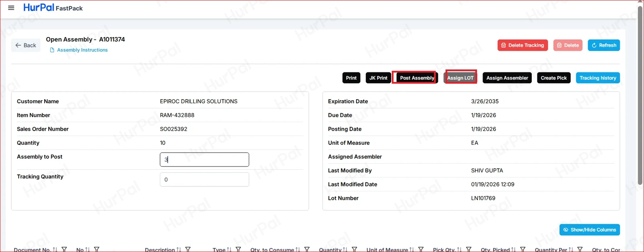The height and width of the screenshot is (252, 644).
Task: Filter the Quantity Per column
Action: (580, 250)
